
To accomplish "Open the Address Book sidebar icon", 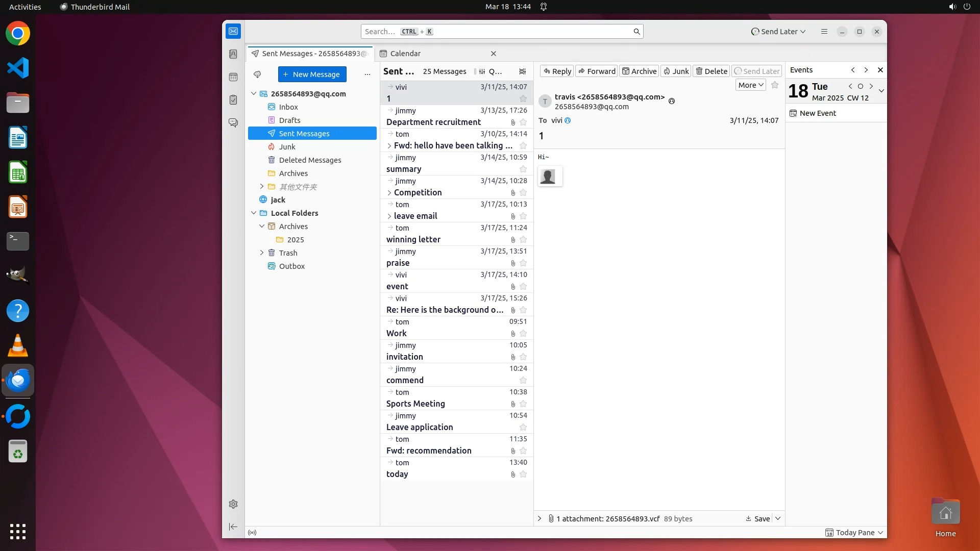I will (x=233, y=54).
